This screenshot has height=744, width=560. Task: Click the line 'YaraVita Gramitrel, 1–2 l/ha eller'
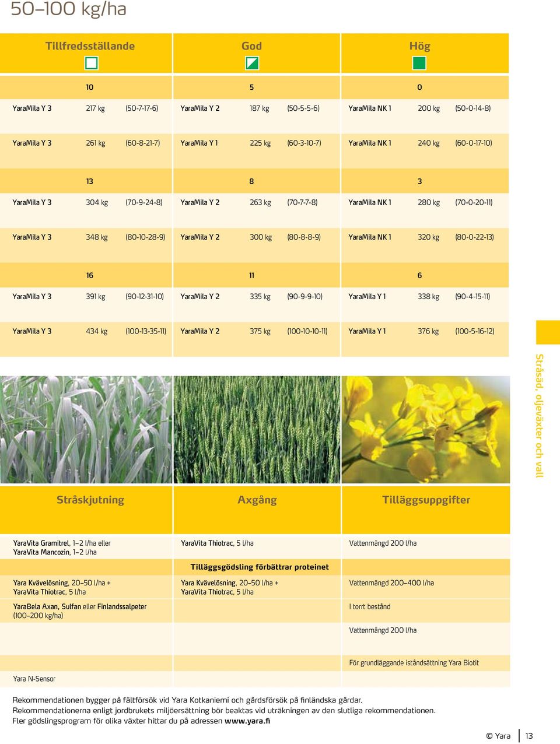tap(62, 543)
